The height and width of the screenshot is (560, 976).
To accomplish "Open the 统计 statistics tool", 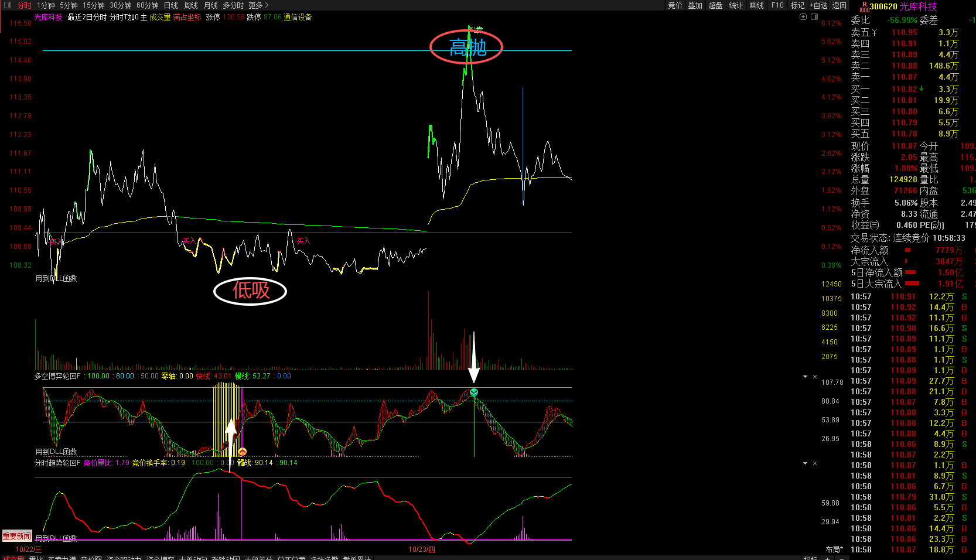I will pos(736,5).
